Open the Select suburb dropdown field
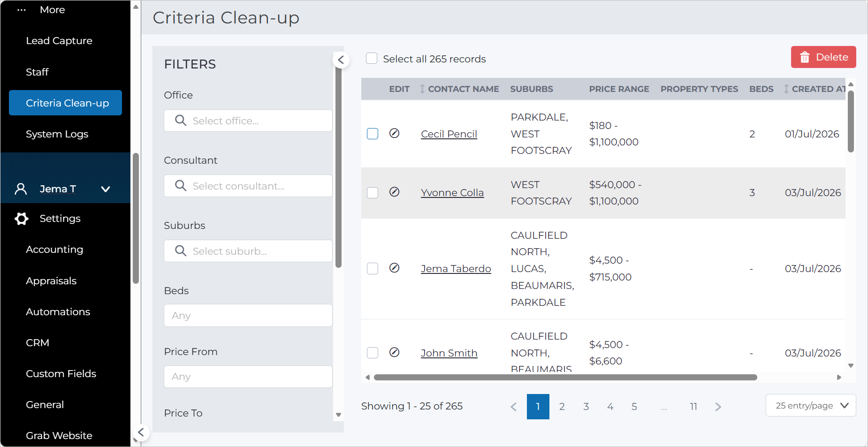Image resolution: width=868 pixels, height=447 pixels. point(248,251)
